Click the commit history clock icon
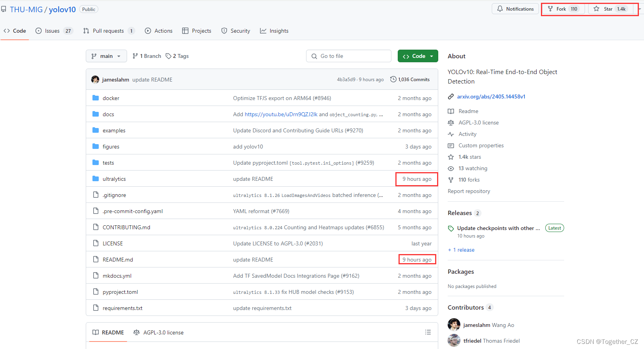The image size is (644, 349). (x=393, y=79)
